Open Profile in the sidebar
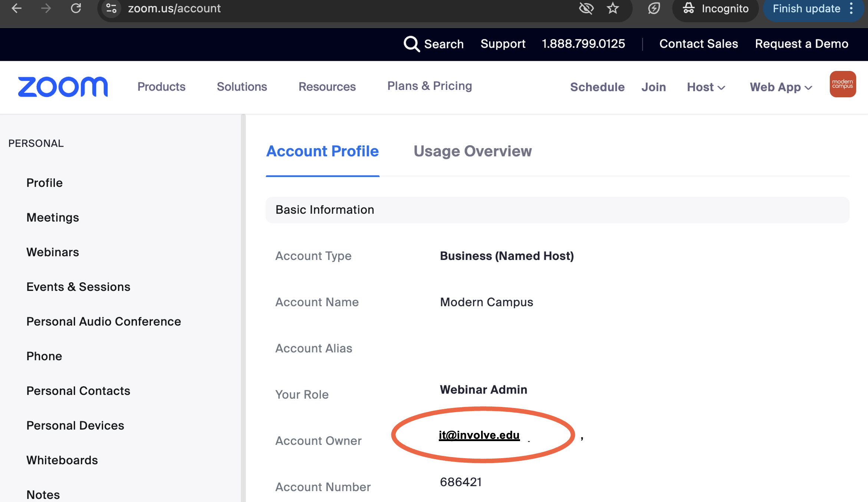 pos(45,183)
